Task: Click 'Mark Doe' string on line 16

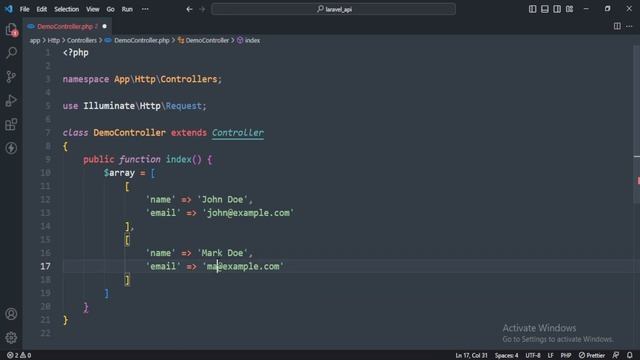Action: tap(222, 253)
